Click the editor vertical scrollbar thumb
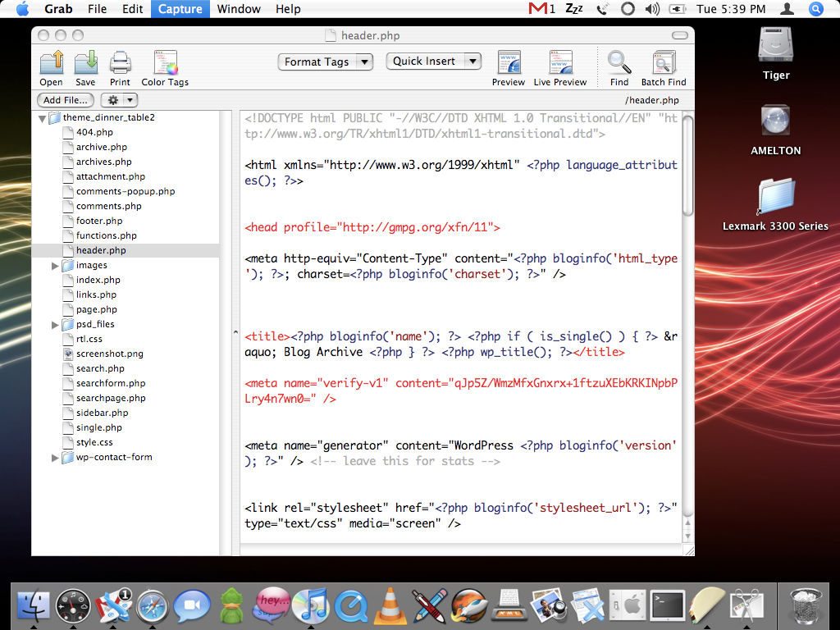This screenshot has height=630, width=840. point(688,166)
